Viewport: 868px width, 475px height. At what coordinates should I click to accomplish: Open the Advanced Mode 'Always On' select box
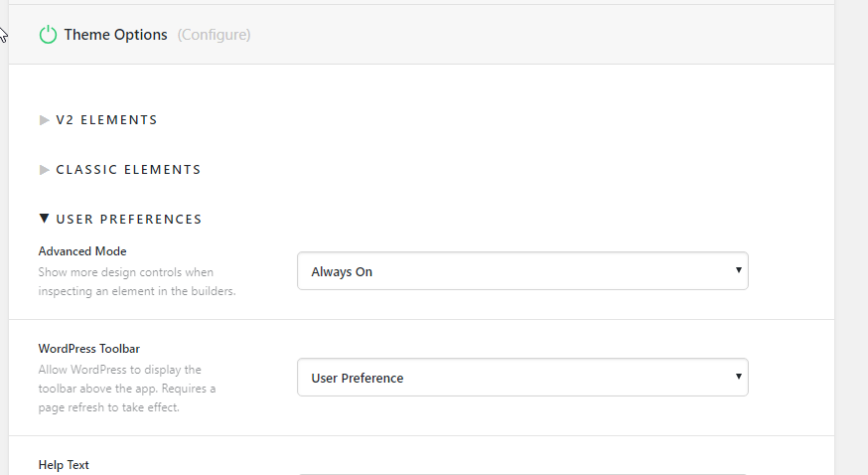tap(522, 270)
